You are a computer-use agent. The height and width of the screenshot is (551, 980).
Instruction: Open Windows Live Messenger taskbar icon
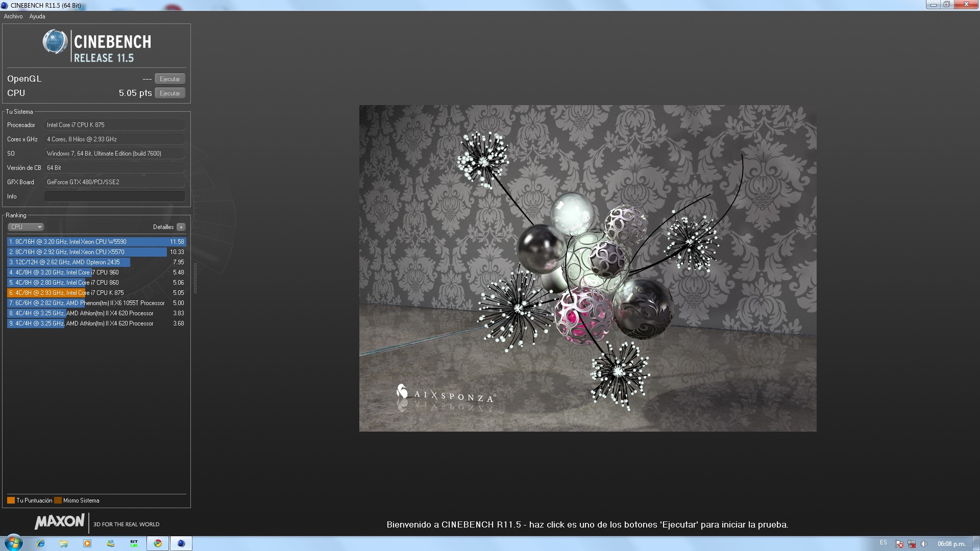(111, 543)
